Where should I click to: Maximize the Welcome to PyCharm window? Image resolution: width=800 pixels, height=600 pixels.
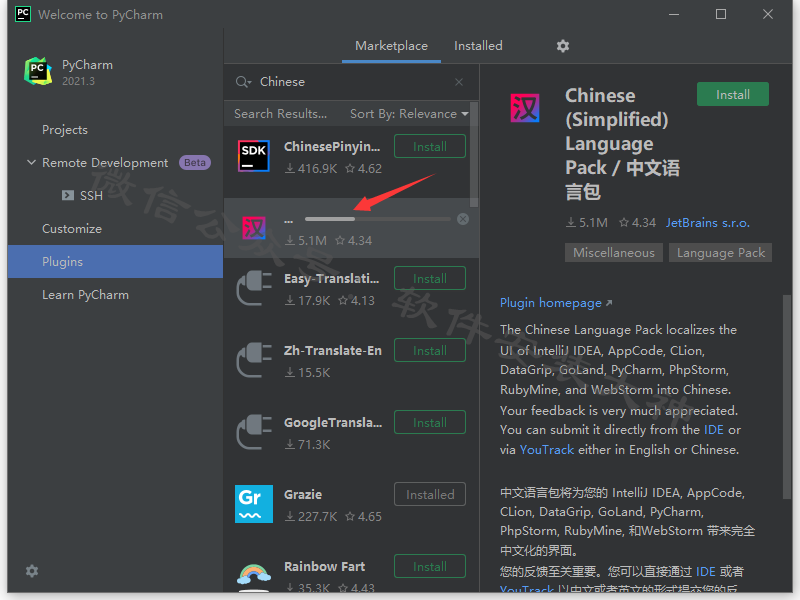click(721, 14)
